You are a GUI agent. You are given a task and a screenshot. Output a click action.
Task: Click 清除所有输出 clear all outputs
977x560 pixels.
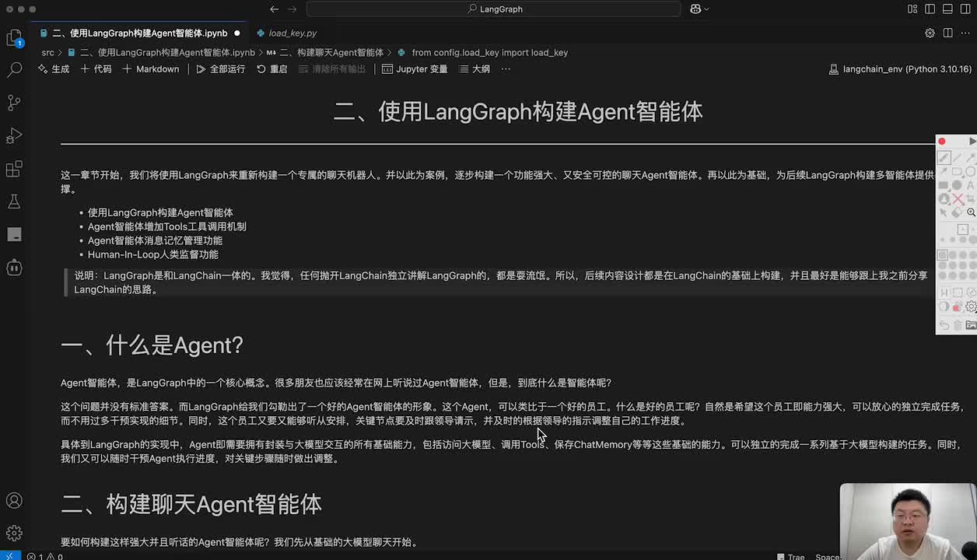332,69
